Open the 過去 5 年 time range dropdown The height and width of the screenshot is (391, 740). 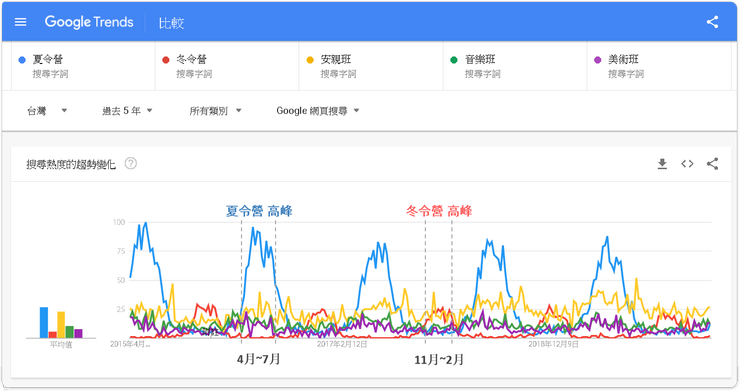[x=127, y=110]
